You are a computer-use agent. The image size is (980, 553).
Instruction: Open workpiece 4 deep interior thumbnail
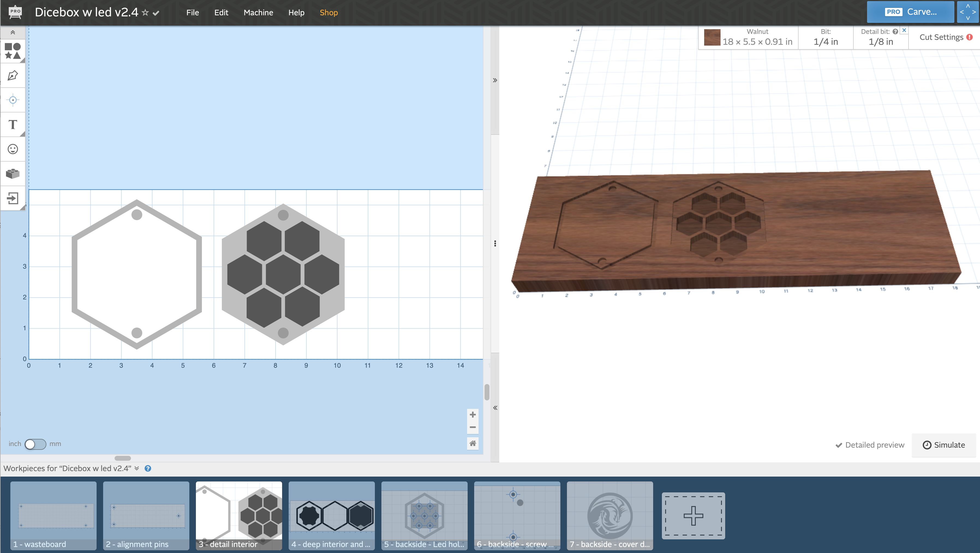coord(331,515)
